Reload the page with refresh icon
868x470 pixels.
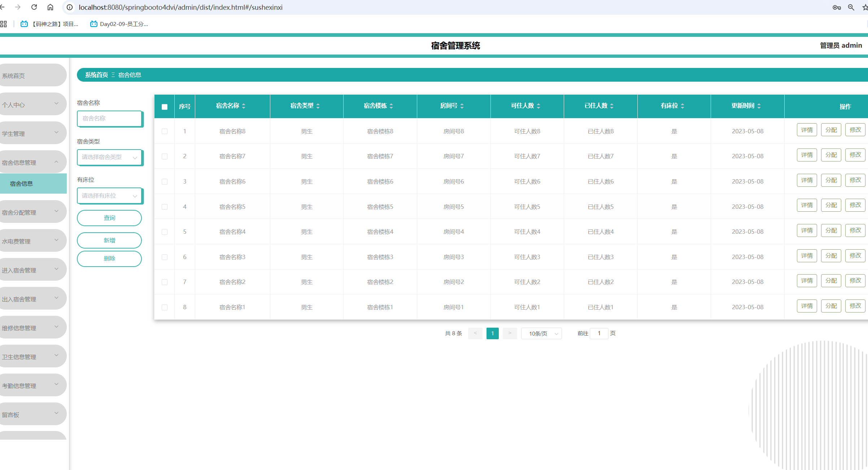pyautogui.click(x=34, y=7)
